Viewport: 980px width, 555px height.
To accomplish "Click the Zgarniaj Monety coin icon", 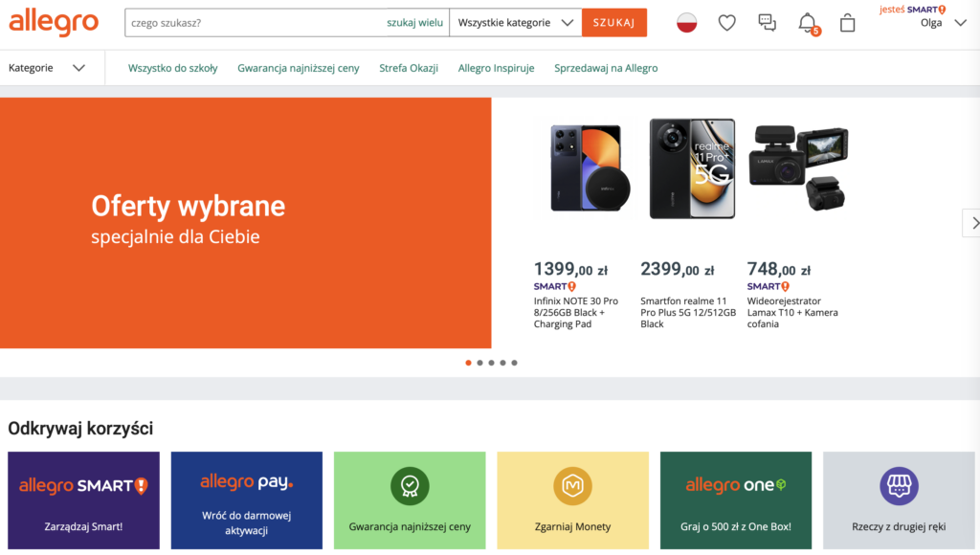I will pos(572,486).
